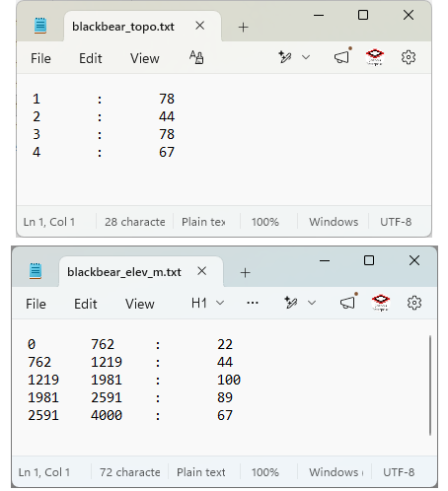Screen dimensions: 448x491
Task: Open View menu in blackbear_elev_m.txt window
Action: pos(140,304)
